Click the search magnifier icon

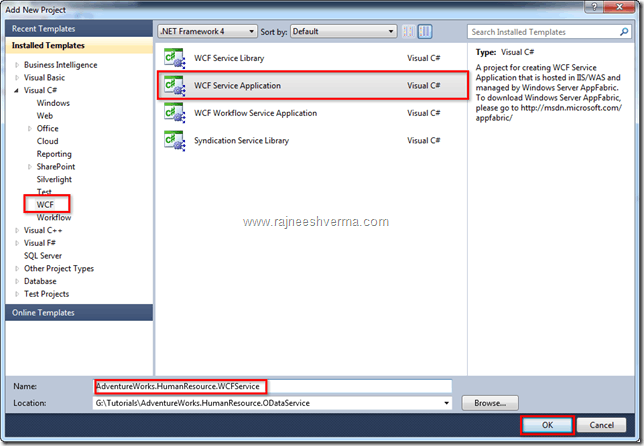624,32
